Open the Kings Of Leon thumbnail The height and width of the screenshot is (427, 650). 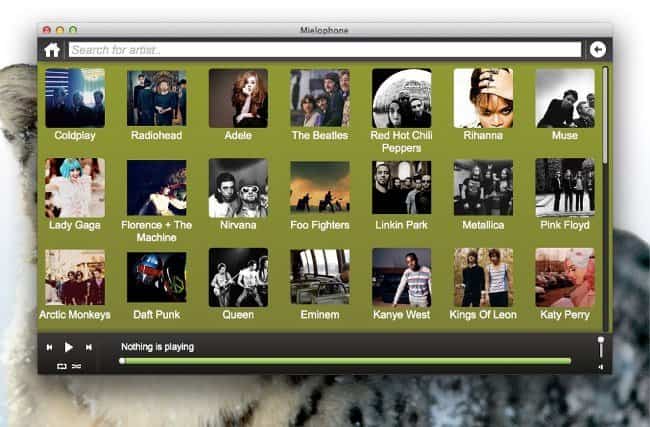(483, 277)
